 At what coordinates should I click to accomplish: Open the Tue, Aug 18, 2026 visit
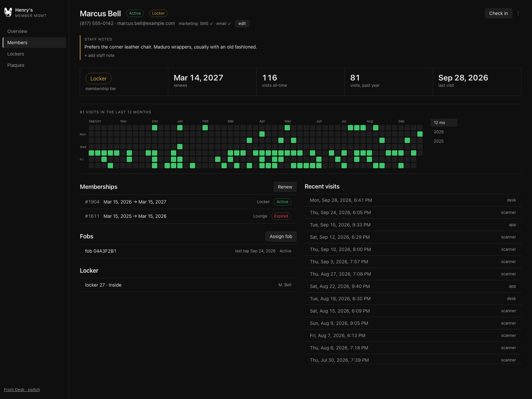413,299
